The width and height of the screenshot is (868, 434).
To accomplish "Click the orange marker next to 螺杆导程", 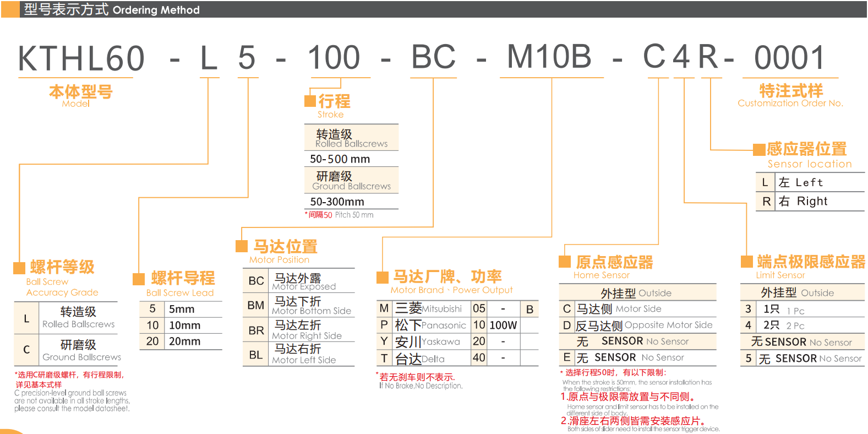I will [139, 279].
